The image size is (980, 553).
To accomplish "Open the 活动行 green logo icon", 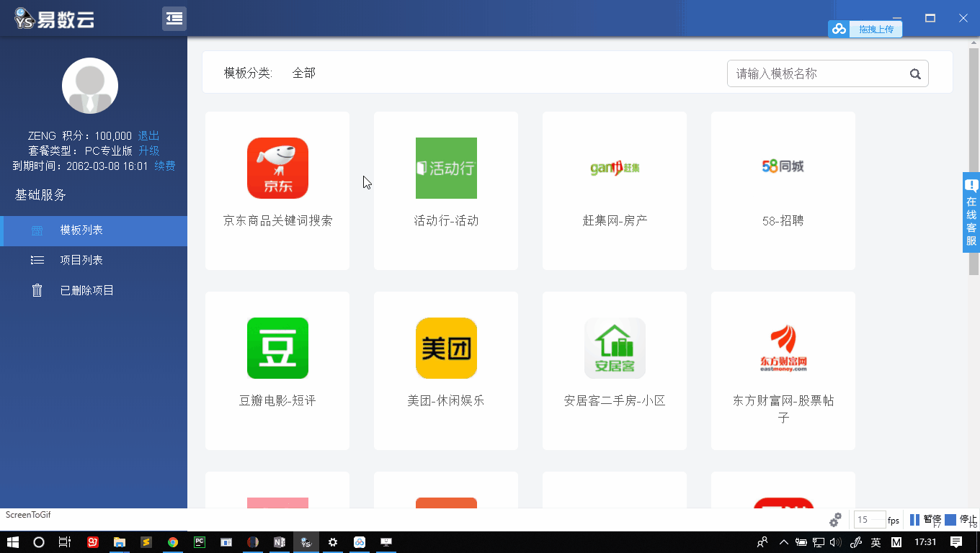I will [446, 168].
